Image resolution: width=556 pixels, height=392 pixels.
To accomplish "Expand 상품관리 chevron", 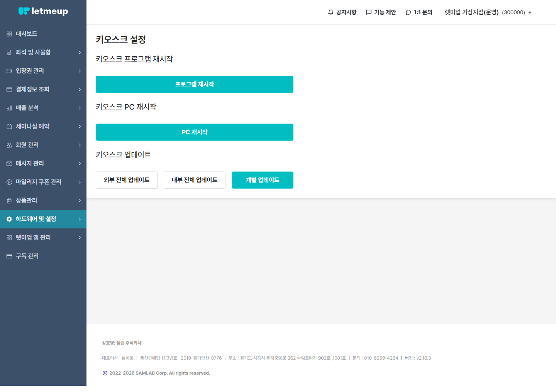I will click(80, 201).
